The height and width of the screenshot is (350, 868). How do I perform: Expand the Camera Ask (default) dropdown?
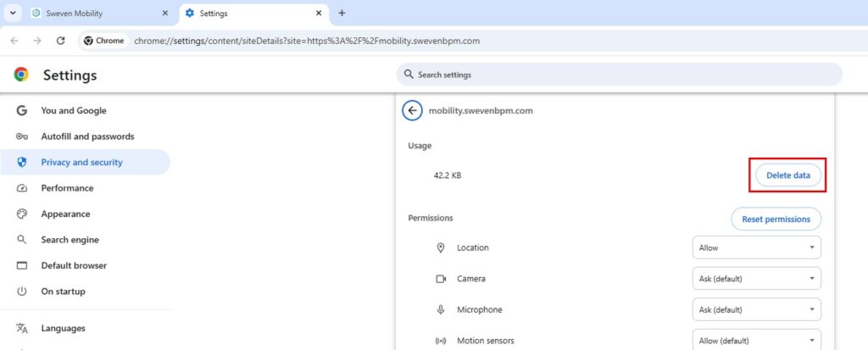[x=757, y=279]
